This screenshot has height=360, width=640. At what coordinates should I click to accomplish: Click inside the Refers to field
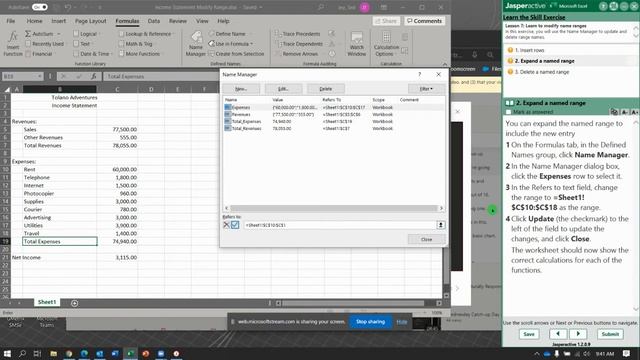(340, 225)
